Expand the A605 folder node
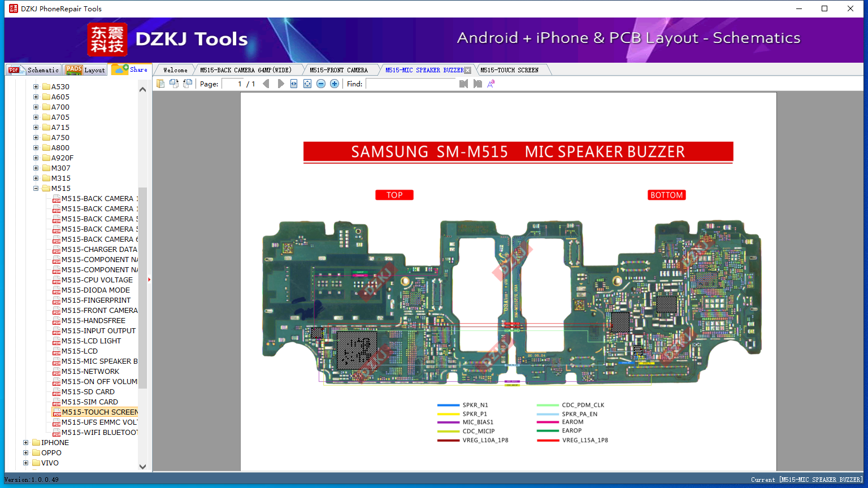This screenshot has height=488, width=868. click(x=36, y=97)
